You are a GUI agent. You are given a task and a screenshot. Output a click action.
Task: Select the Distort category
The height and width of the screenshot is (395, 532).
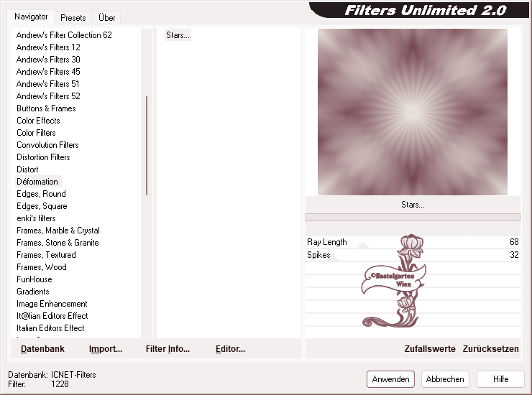(x=27, y=169)
